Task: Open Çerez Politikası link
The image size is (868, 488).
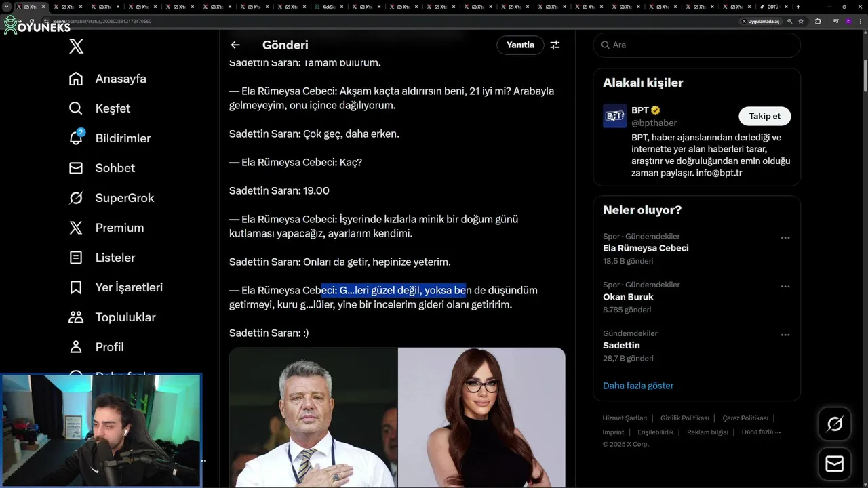Action: [745, 418]
